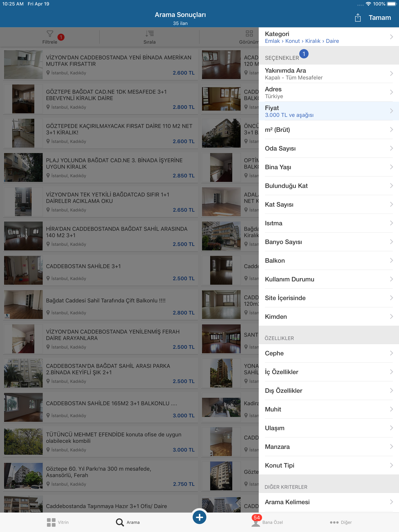Open Site İçerisinde filter row
Screen dimensions: 399x532
[x=329, y=298]
